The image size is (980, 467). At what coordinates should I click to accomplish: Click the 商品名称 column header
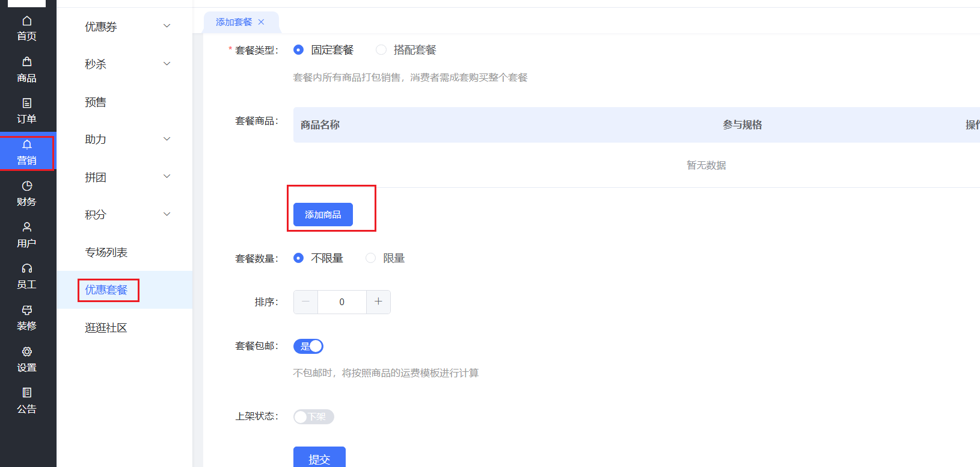click(x=320, y=125)
